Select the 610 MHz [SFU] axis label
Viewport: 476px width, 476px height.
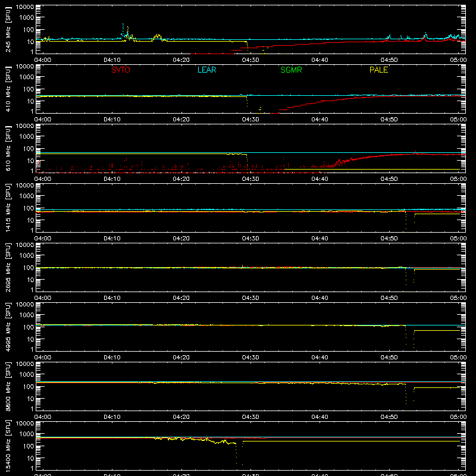tap(8, 148)
